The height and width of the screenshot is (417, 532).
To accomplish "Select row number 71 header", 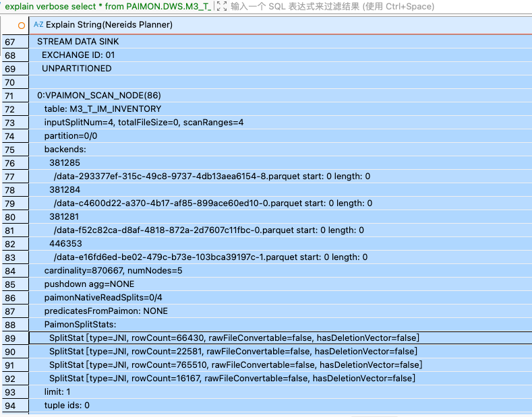I will click(x=10, y=96).
